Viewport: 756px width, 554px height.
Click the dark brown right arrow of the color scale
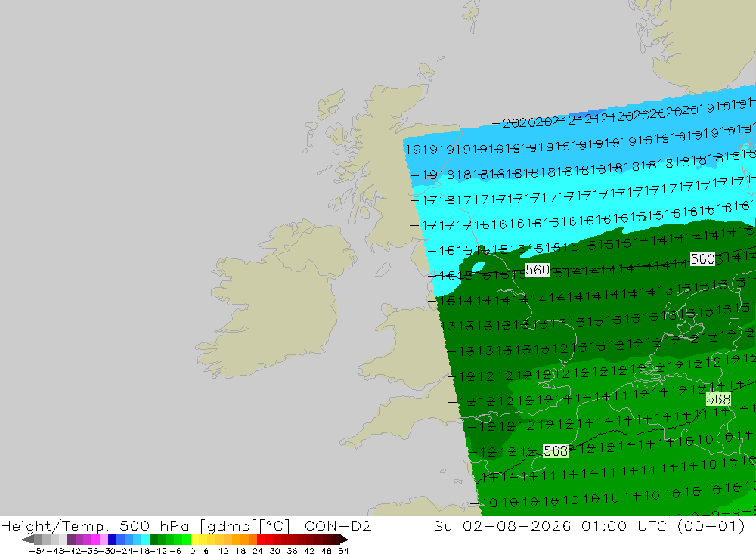(x=344, y=539)
